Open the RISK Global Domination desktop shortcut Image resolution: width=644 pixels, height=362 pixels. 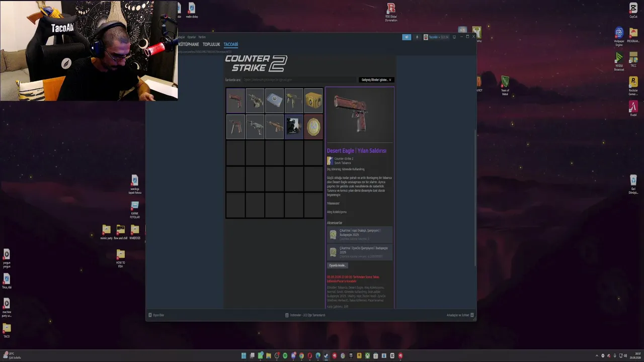pyautogui.click(x=391, y=13)
